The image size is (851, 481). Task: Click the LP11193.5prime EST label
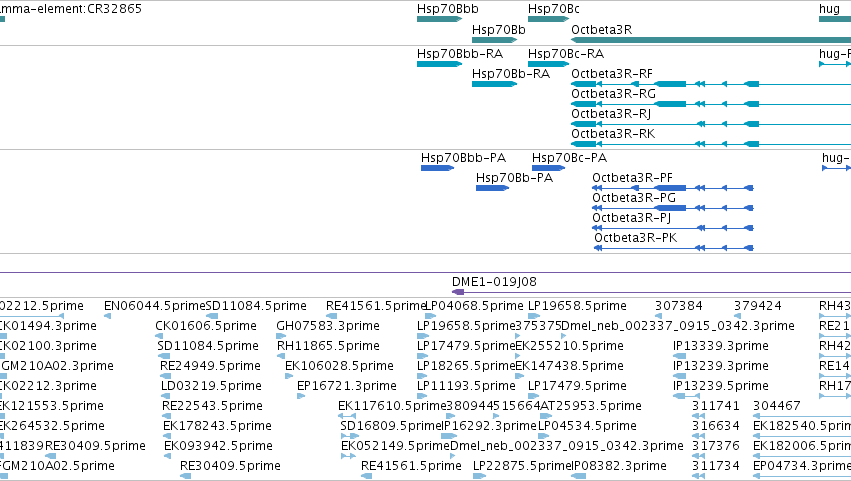(x=466, y=387)
